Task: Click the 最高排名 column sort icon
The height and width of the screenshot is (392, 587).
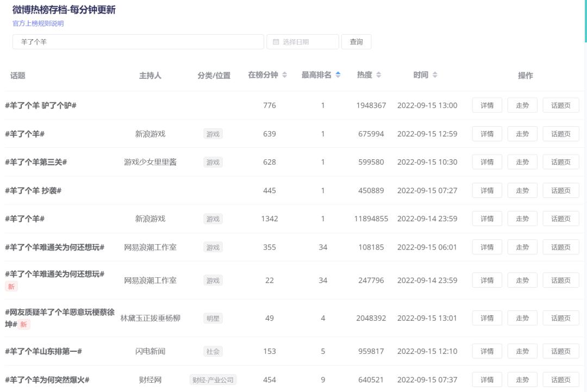Action: (338, 74)
